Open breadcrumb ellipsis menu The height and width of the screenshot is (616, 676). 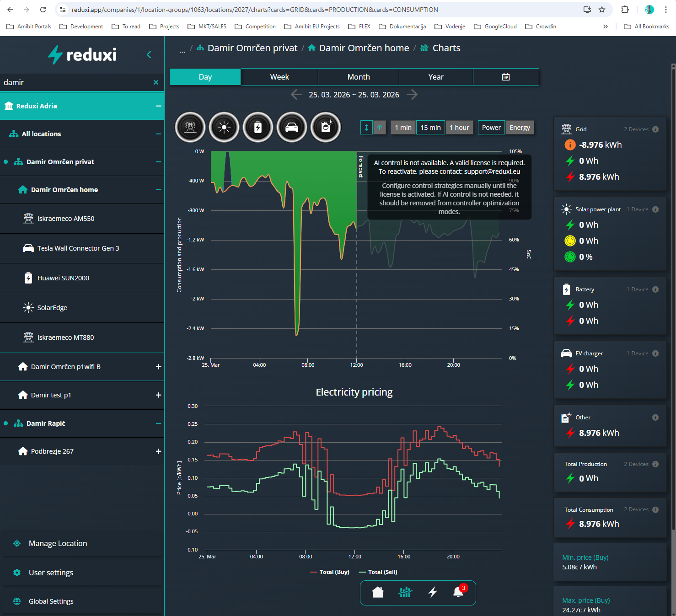click(x=182, y=50)
